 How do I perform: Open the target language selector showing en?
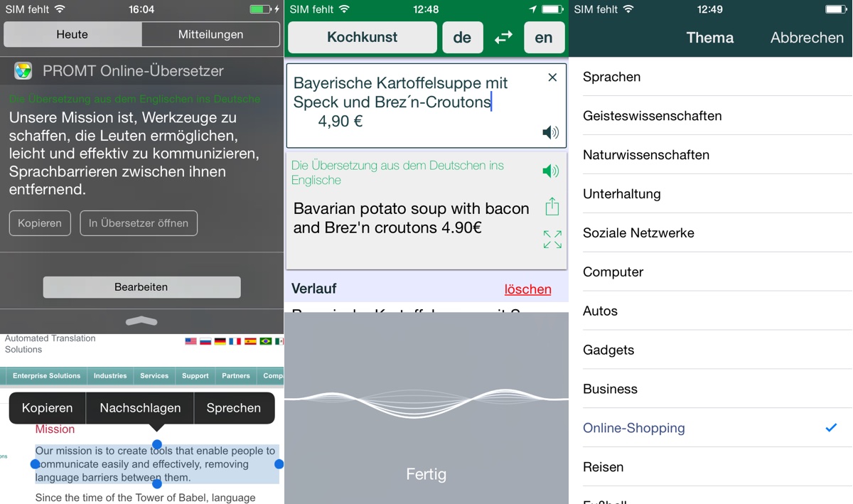coord(544,37)
